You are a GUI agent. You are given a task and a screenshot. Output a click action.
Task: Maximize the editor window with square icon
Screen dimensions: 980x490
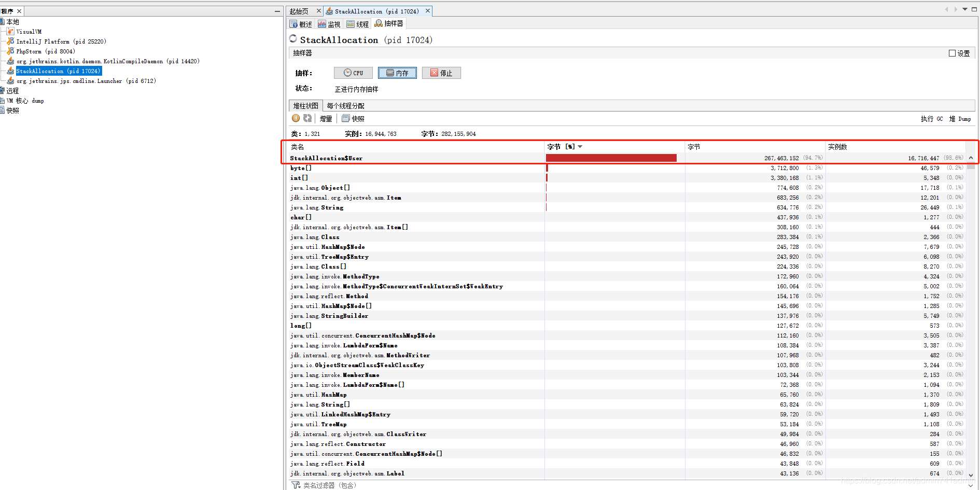pos(974,9)
